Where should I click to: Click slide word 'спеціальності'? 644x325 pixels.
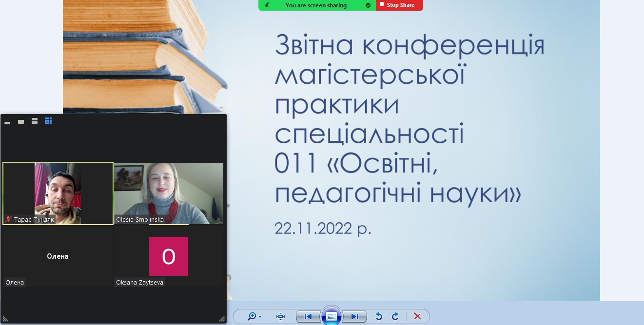click(370, 135)
